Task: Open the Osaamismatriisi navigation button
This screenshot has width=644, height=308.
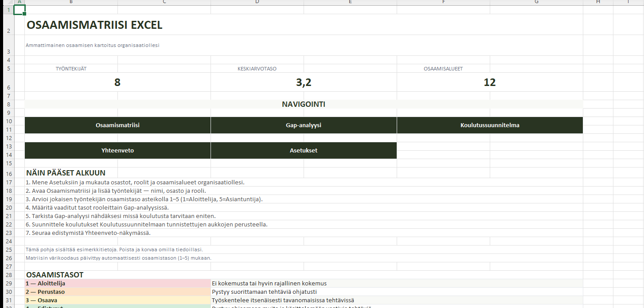Action: [x=117, y=125]
